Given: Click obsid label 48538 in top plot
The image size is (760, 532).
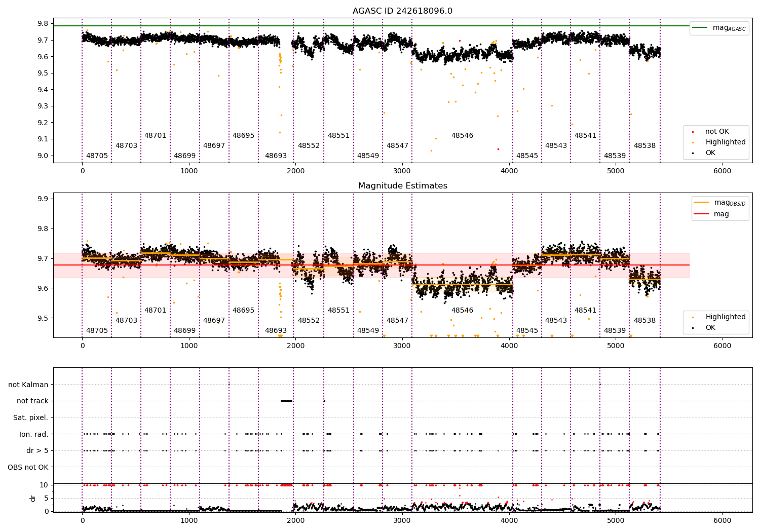Looking at the screenshot, I should click(644, 145).
